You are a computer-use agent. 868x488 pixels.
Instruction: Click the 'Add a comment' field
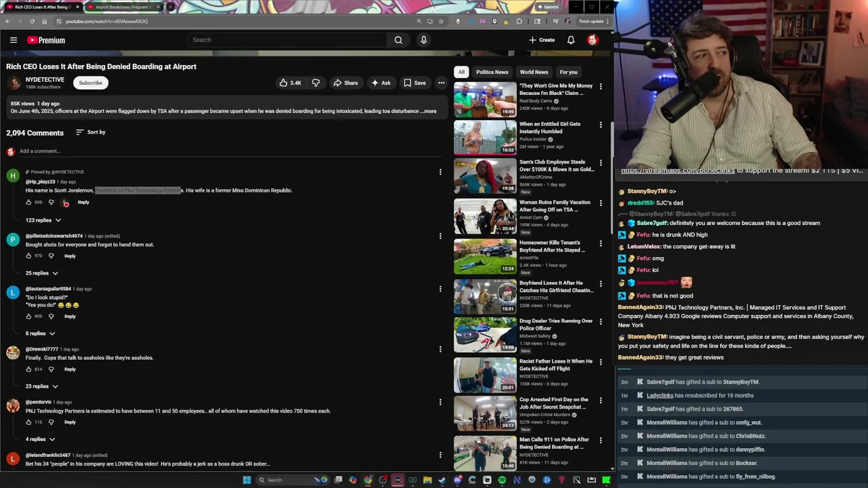(231, 151)
